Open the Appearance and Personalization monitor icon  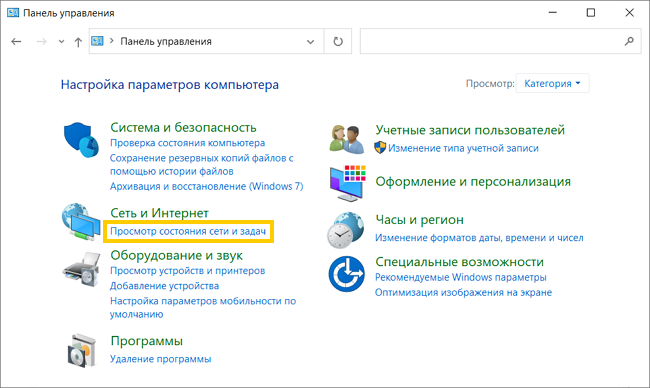click(x=348, y=183)
